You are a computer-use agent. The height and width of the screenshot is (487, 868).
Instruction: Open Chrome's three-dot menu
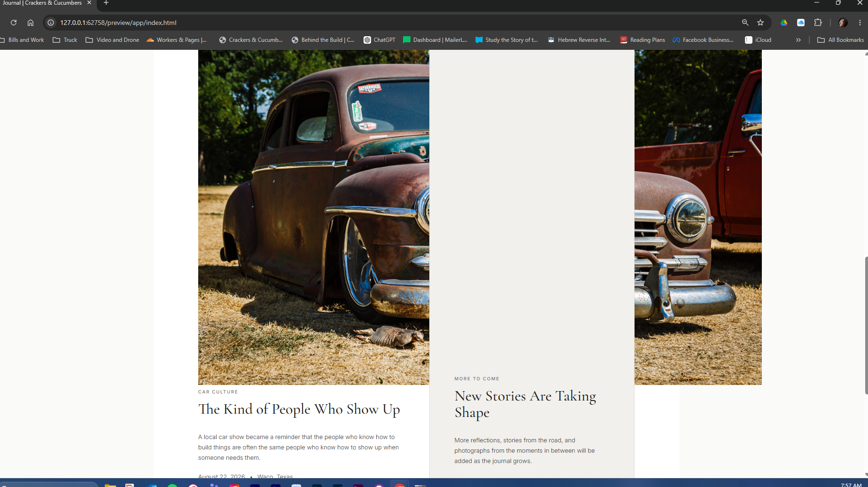click(860, 23)
